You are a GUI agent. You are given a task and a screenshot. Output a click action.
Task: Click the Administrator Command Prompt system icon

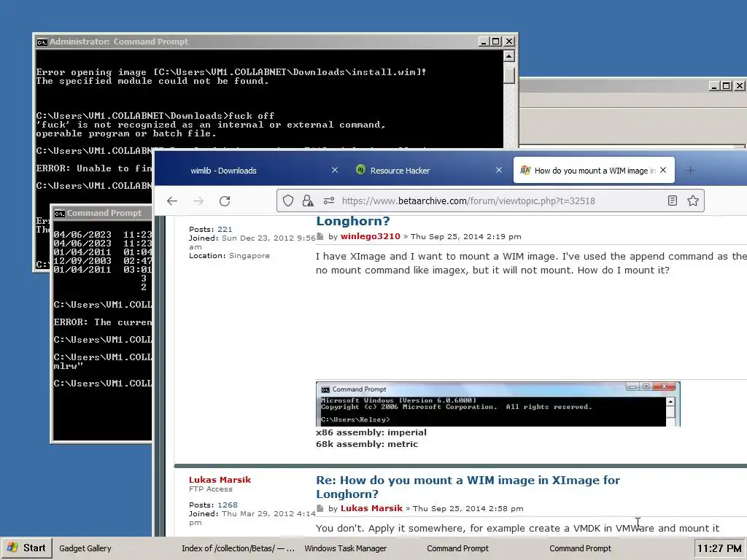coord(42,42)
